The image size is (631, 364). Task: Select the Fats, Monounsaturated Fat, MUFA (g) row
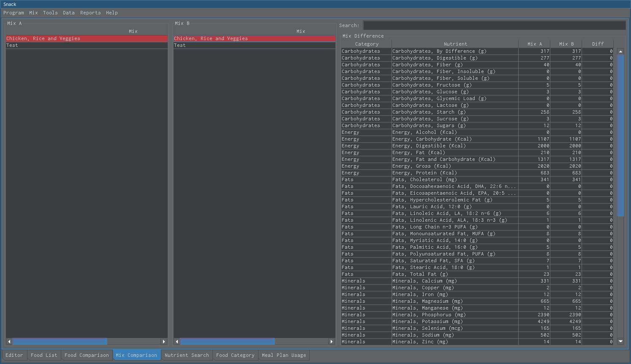(477, 234)
